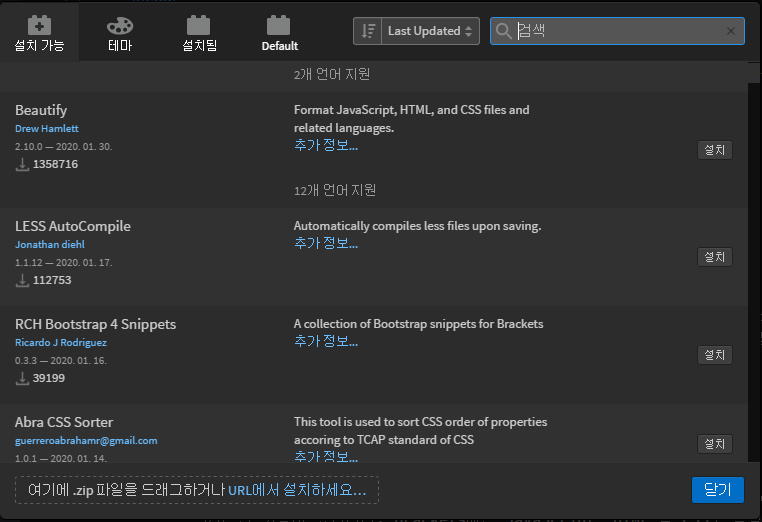Screen dimensions: 762x522
Task: Clear the search box with X
Action: pos(730,31)
